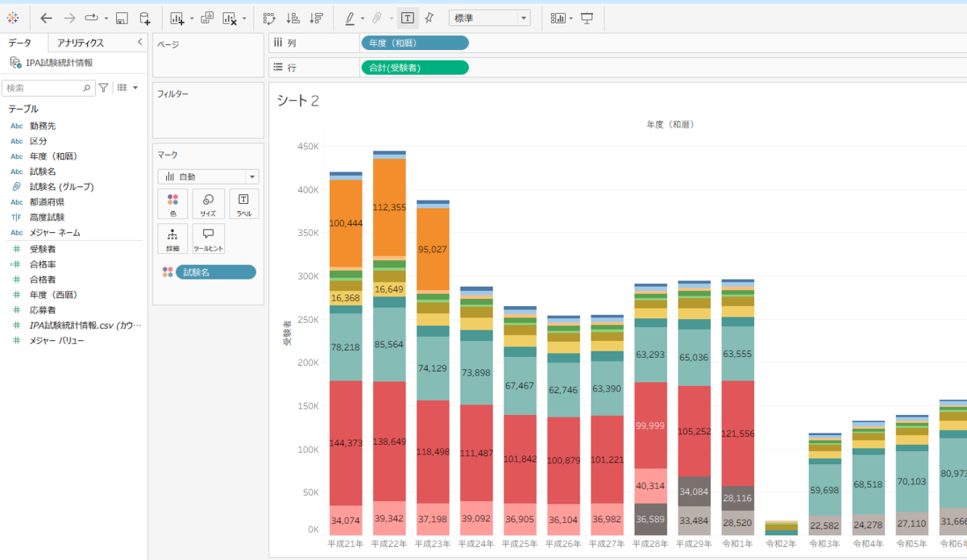Expand the 自動 mark type dropdown
Image resolution: width=967 pixels, height=560 pixels.
[x=208, y=176]
